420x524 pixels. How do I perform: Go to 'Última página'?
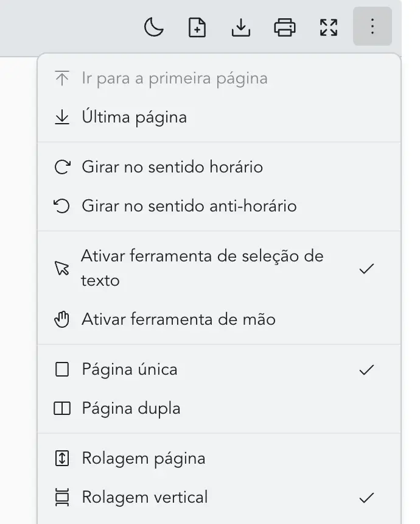pyautogui.click(x=134, y=117)
